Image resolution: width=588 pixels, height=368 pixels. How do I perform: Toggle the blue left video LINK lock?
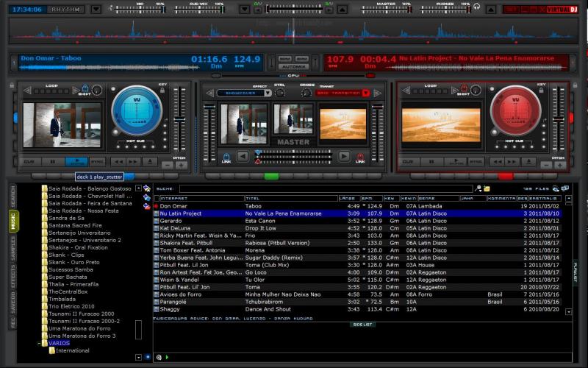coord(226,157)
